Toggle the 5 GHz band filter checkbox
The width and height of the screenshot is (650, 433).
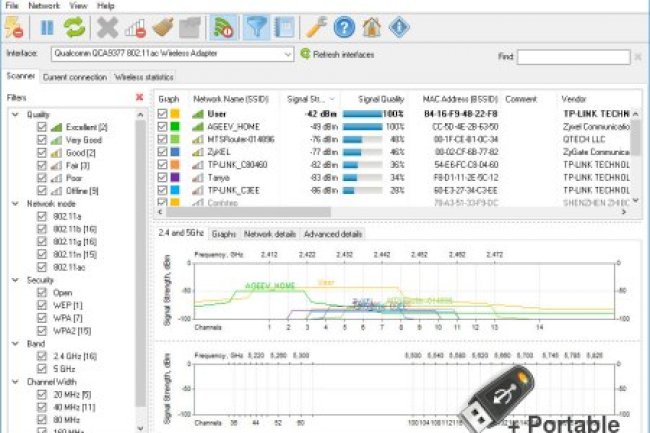[42, 368]
